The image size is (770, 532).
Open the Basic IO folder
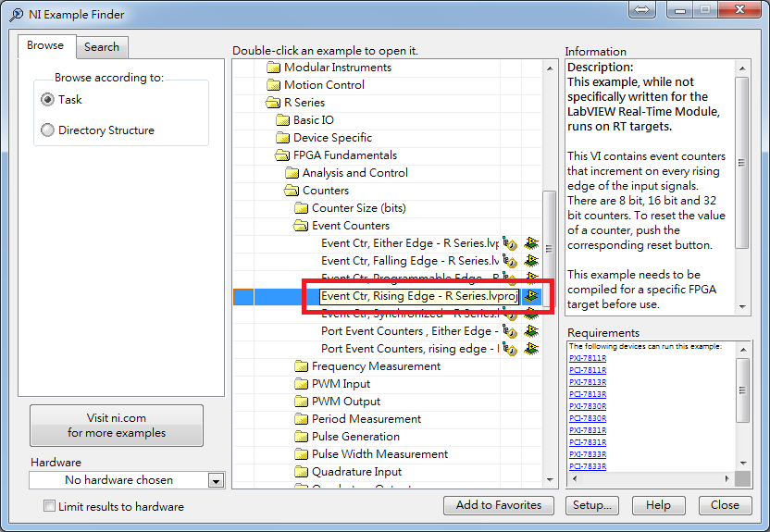click(304, 120)
